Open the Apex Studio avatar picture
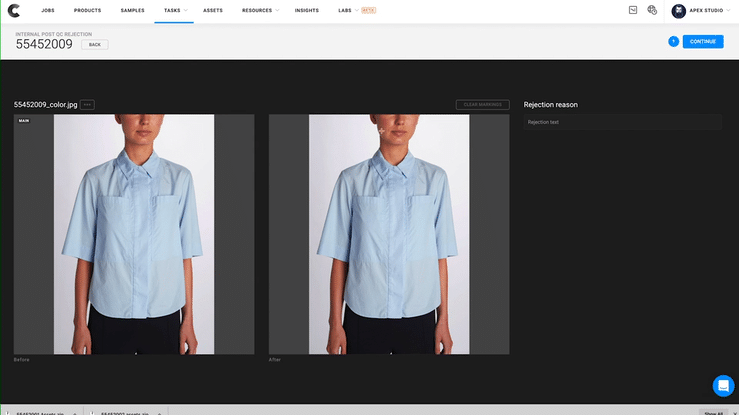The image size is (739, 415). [x=678, y=11]
